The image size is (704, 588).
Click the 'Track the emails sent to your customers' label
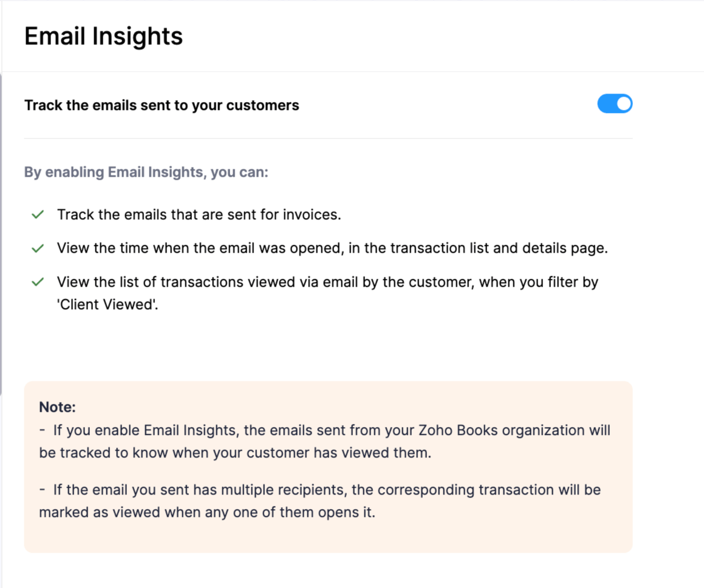point(162,104)
